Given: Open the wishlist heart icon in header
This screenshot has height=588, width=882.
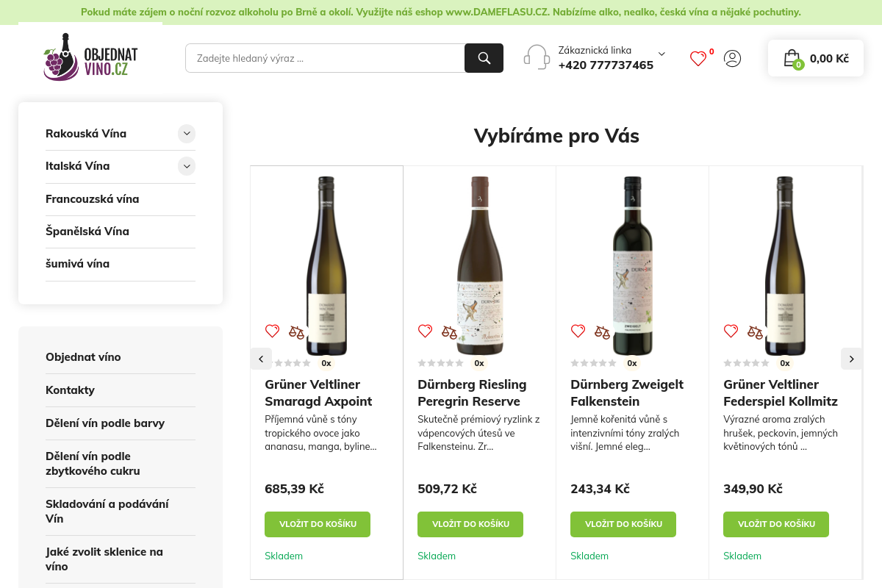Looking at the screenshot, I should 698,59.
